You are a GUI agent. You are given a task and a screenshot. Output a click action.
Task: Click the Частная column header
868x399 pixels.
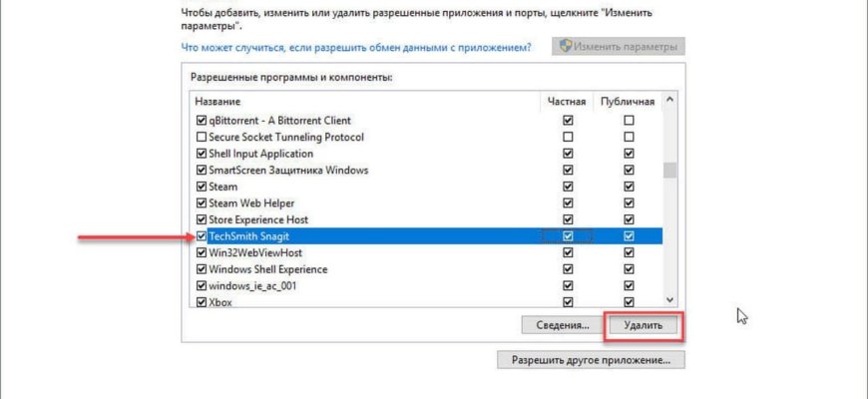click(567, 102)
